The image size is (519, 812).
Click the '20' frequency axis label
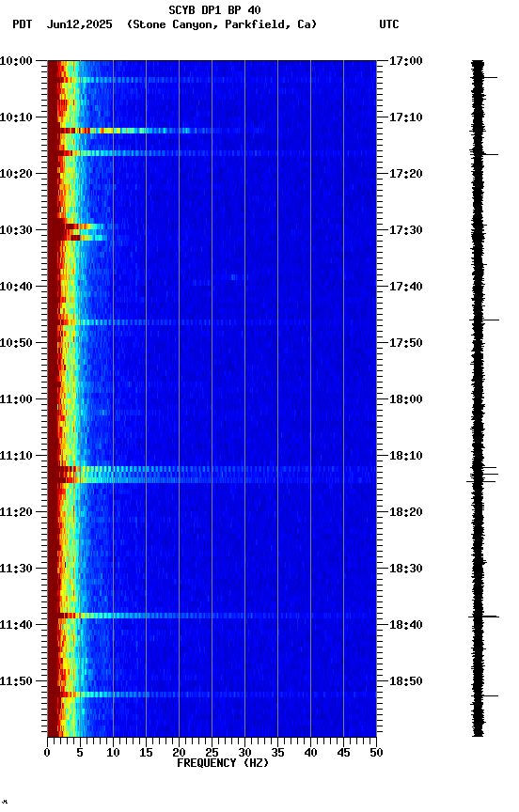[179, 753]
